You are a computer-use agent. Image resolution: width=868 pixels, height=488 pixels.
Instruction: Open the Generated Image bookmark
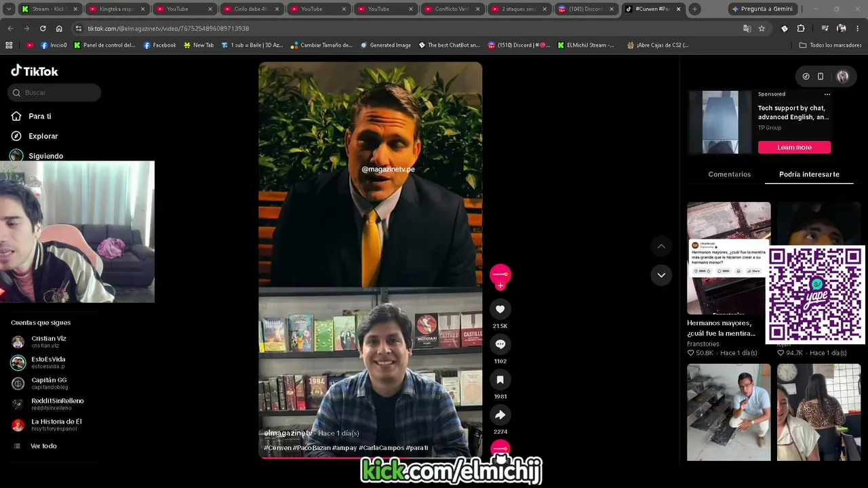(x=386, y=45)
